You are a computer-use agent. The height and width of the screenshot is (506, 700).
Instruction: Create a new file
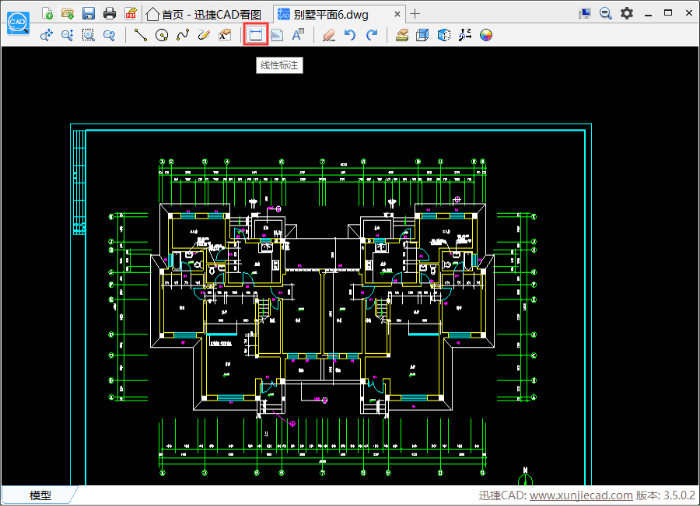[x=47, y=13]
